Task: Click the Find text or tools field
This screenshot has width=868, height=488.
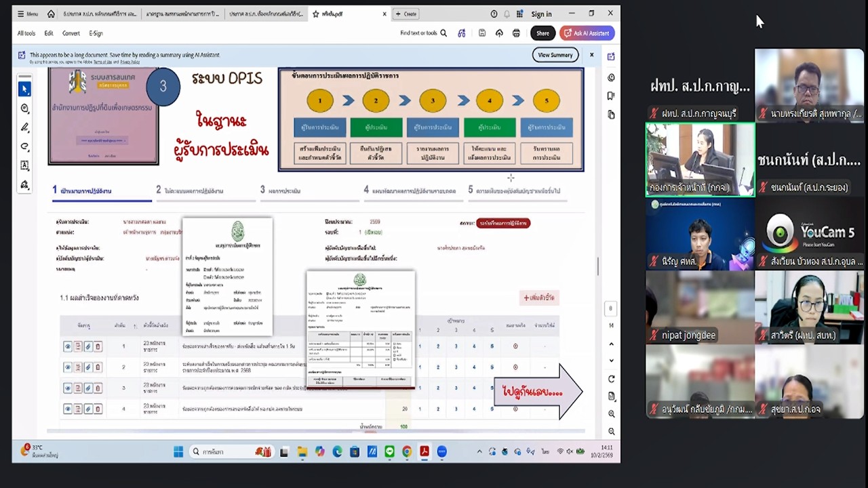Action: pos(423,33)
